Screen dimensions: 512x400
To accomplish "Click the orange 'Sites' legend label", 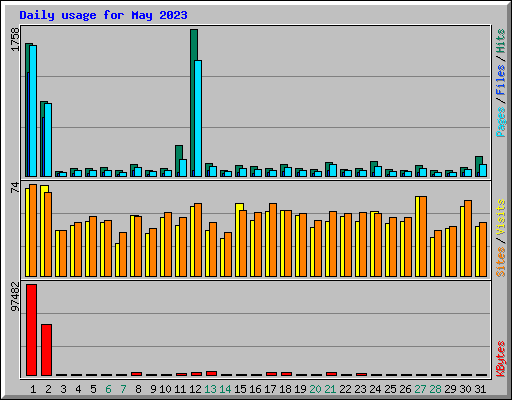I will (x=501, y=262).
